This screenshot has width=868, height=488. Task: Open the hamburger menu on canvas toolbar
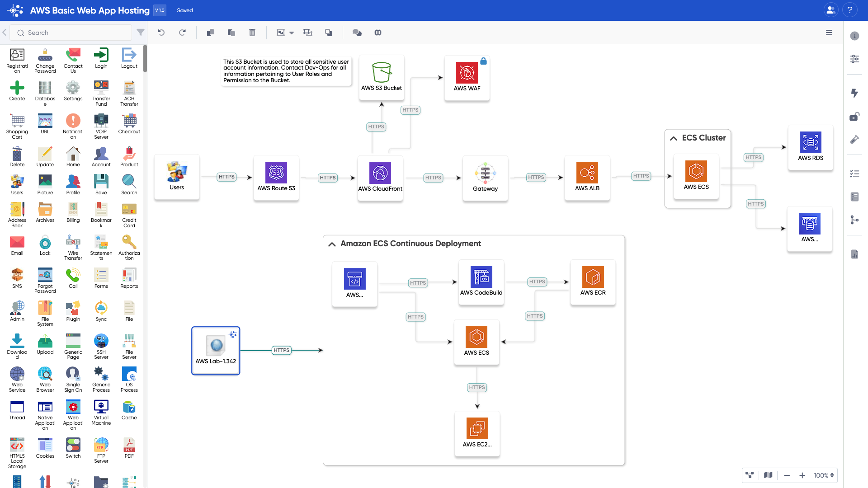click(829, 33)
